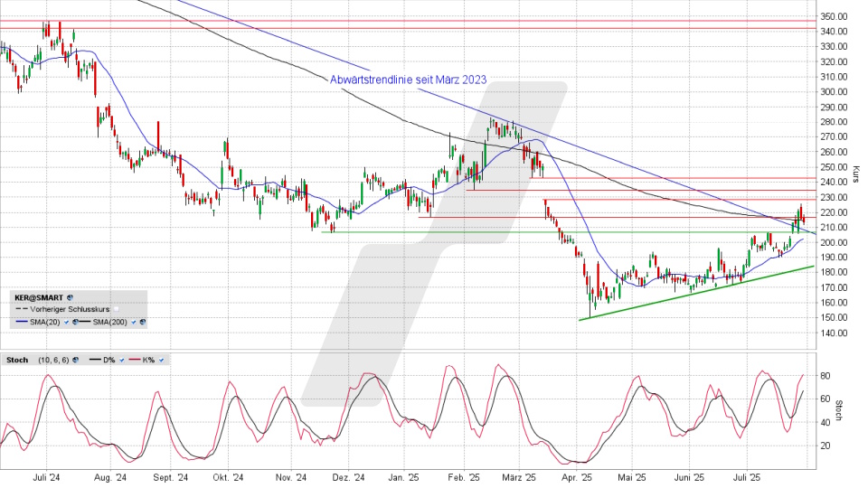Click the 250.00 price axis label

coord(835,167)
